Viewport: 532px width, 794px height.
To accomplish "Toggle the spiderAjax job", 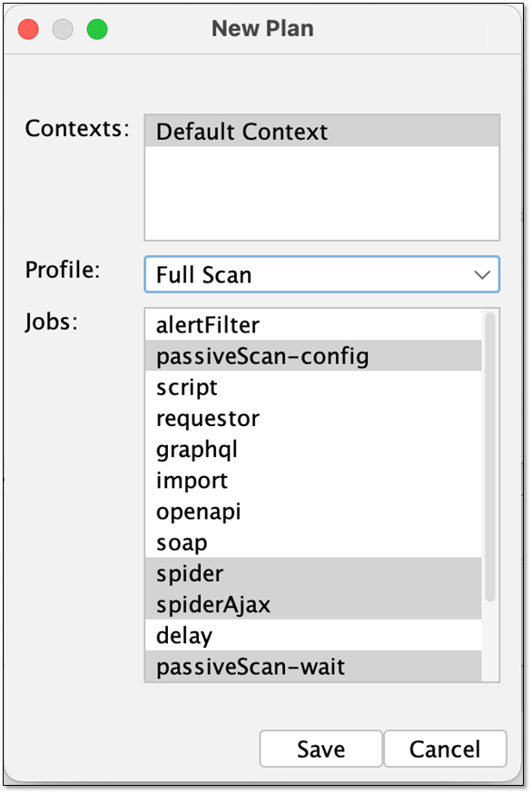I will pyautogui.click(x=313, y=604).
